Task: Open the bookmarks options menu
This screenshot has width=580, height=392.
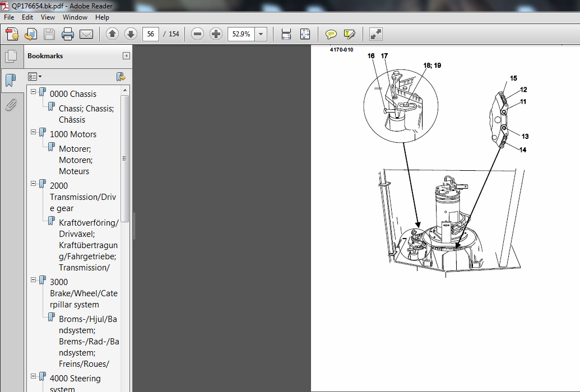Action: 35,77
